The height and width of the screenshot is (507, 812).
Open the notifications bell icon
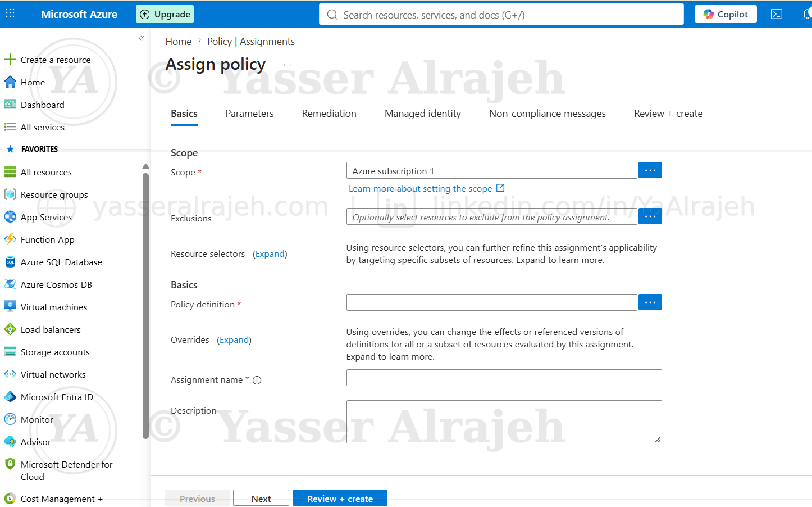coord(807,14)
